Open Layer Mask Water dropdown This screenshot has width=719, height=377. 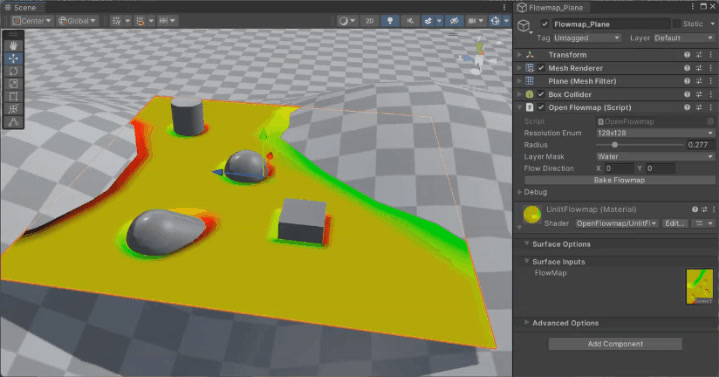[x=655, y=156]
